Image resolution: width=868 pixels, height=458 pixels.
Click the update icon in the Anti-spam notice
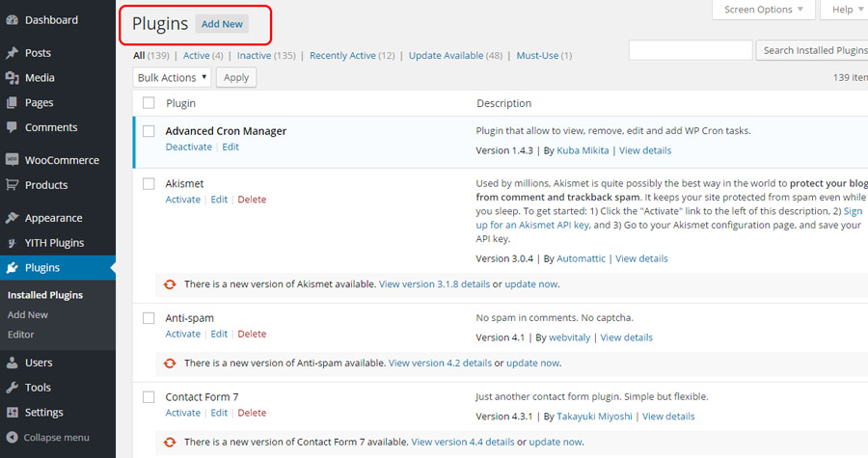click(x=170, y=364)
